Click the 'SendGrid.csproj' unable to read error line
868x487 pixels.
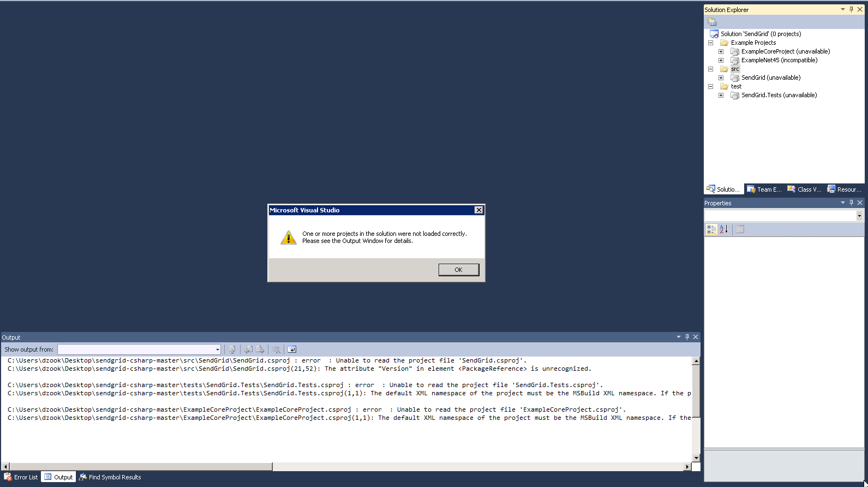(267, 360)
